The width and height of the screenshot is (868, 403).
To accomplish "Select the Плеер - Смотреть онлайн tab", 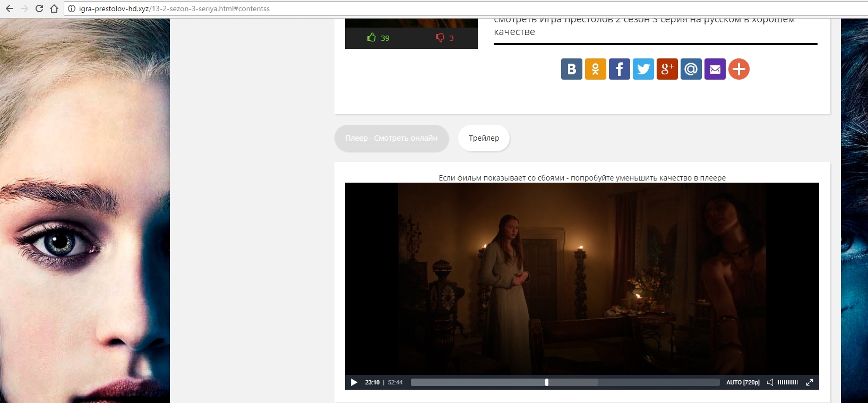I will click(x=391, y=138).
